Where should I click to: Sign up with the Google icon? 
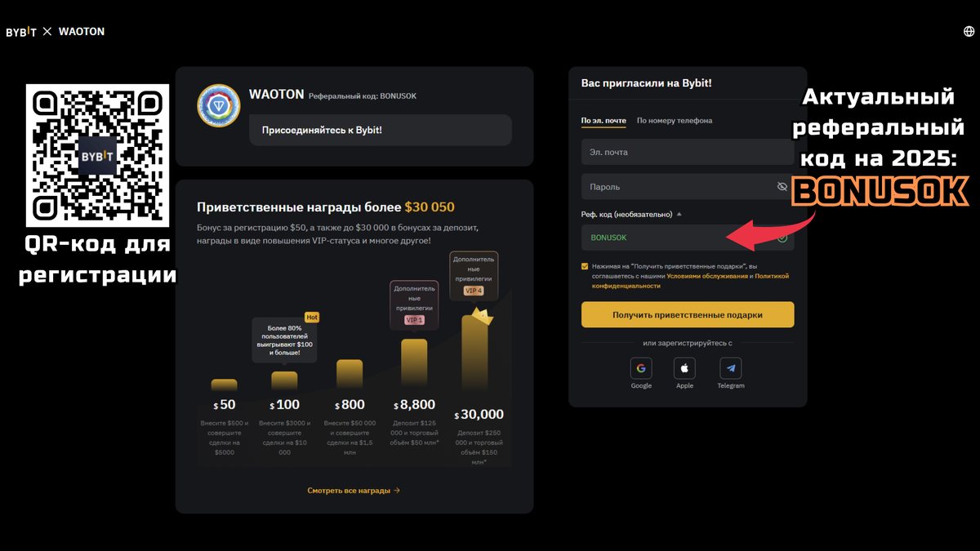pyautogui.click(x=641, y=368)
